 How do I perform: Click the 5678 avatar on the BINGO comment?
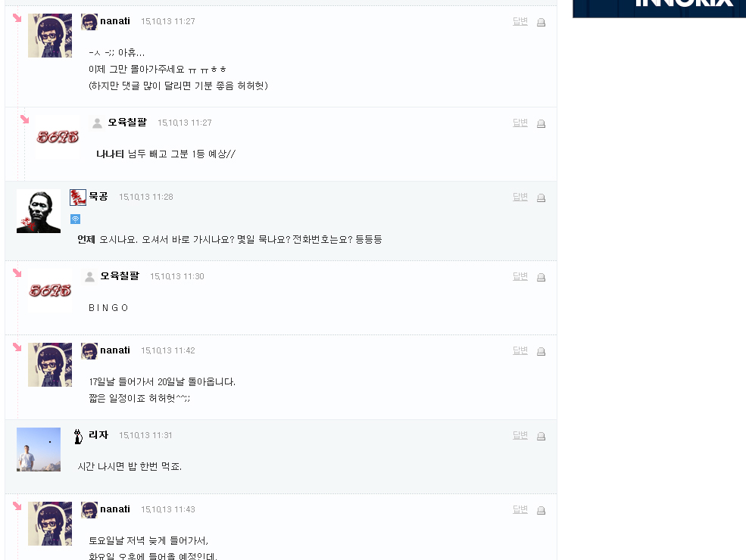point(50,291)
